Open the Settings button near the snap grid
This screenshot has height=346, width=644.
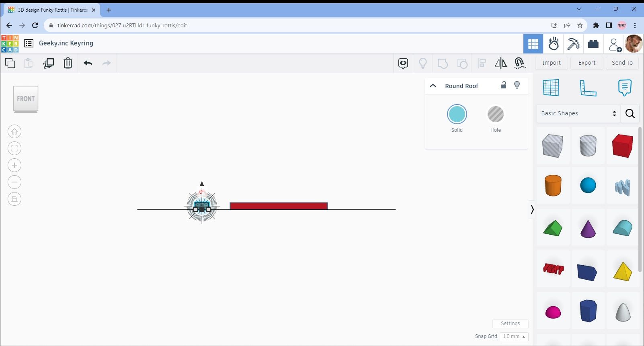pos(511,323)
